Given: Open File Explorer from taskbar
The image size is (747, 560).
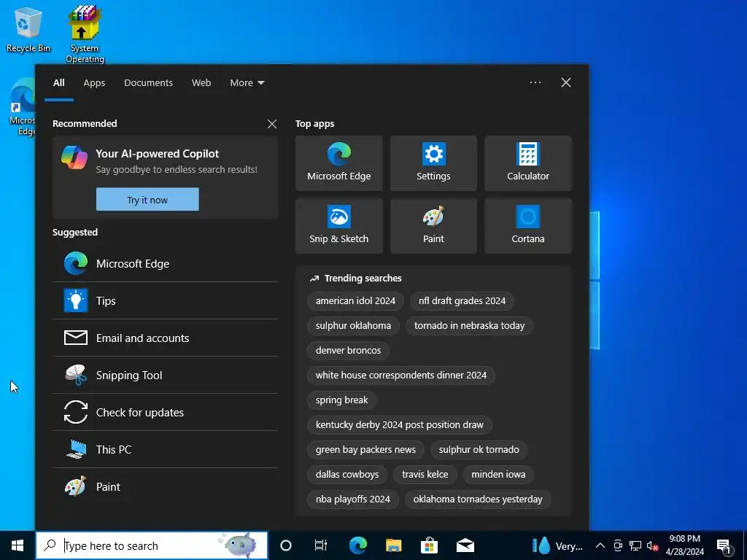Looking at the screenshot, I should tap(393, 545).
